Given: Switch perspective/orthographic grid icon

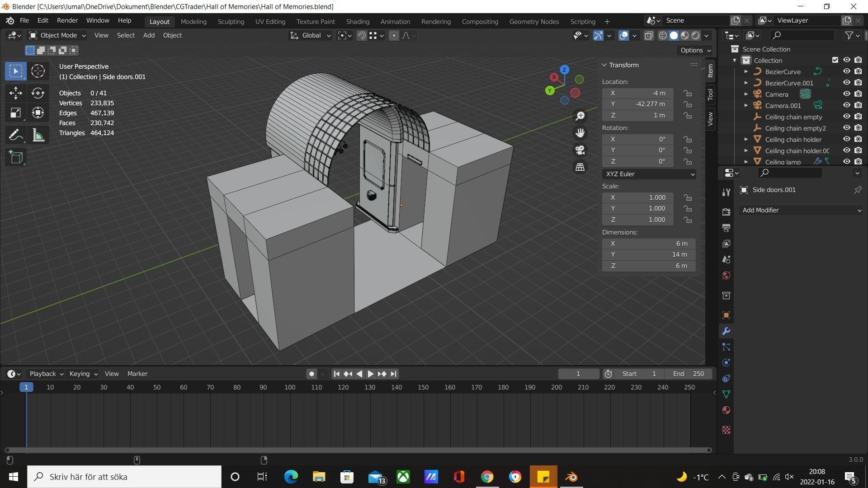Looking at the screenshot, I should [580, 167].
